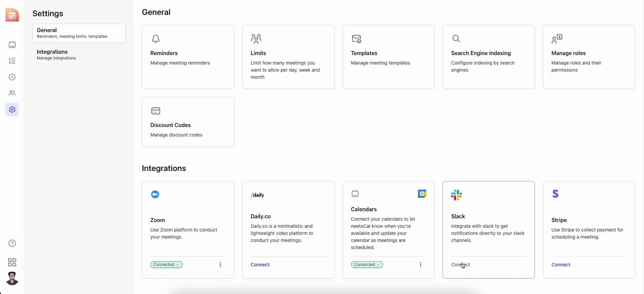Open Calendars card three-dot menu
This screenshot has width=644, height=294.
(421, 265)
